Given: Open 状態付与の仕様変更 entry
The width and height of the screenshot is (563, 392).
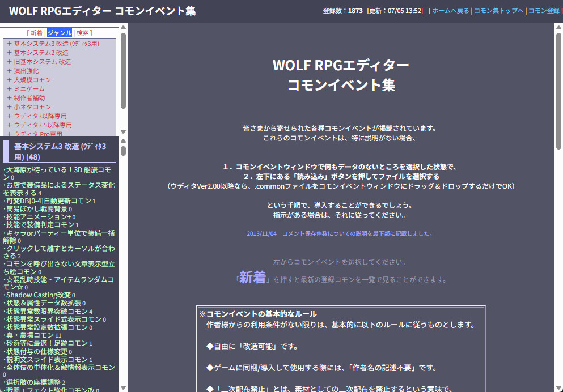Looking at the screenshot, I should 37,351.
